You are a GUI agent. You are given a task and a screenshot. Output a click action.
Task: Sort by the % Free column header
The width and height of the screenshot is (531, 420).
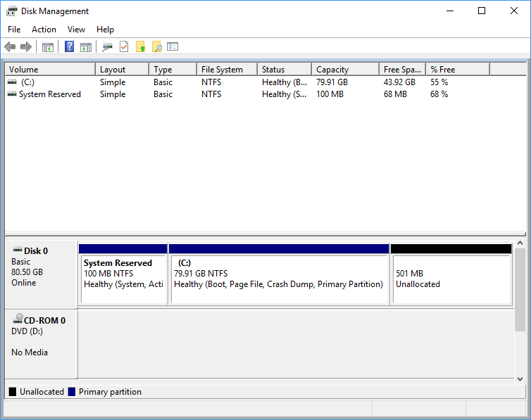tap(458, 70)
